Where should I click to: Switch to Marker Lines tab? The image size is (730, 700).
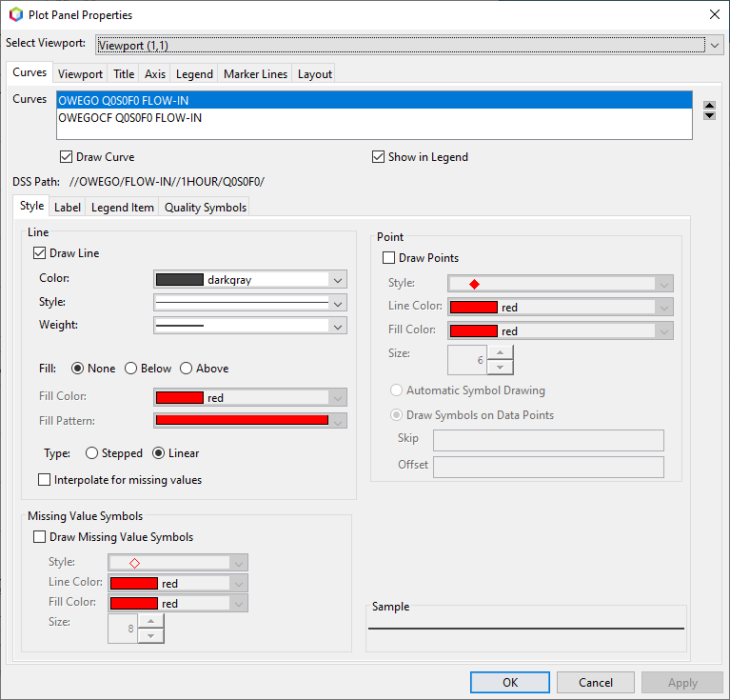click(x=255, y=74)
